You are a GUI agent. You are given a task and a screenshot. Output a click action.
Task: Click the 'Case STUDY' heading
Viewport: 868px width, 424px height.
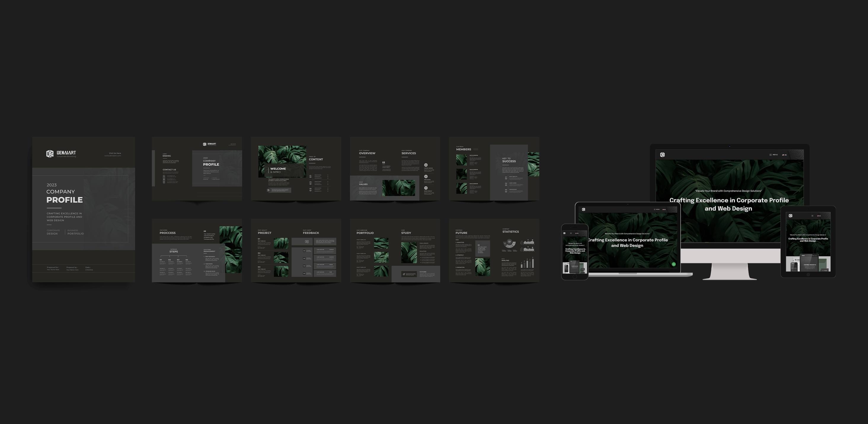(x=406, y=232)
